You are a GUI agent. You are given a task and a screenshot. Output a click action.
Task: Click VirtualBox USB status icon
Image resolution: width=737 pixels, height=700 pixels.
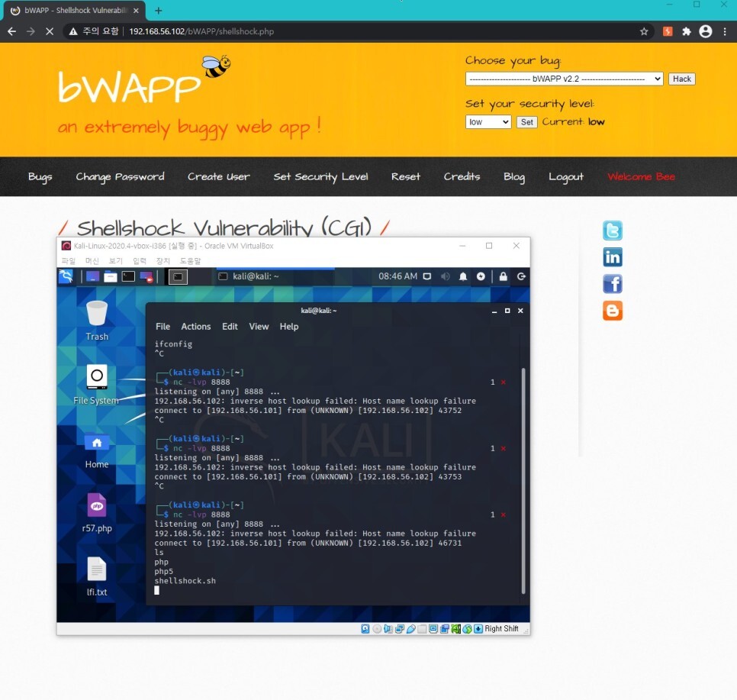[x=410, y=629]
